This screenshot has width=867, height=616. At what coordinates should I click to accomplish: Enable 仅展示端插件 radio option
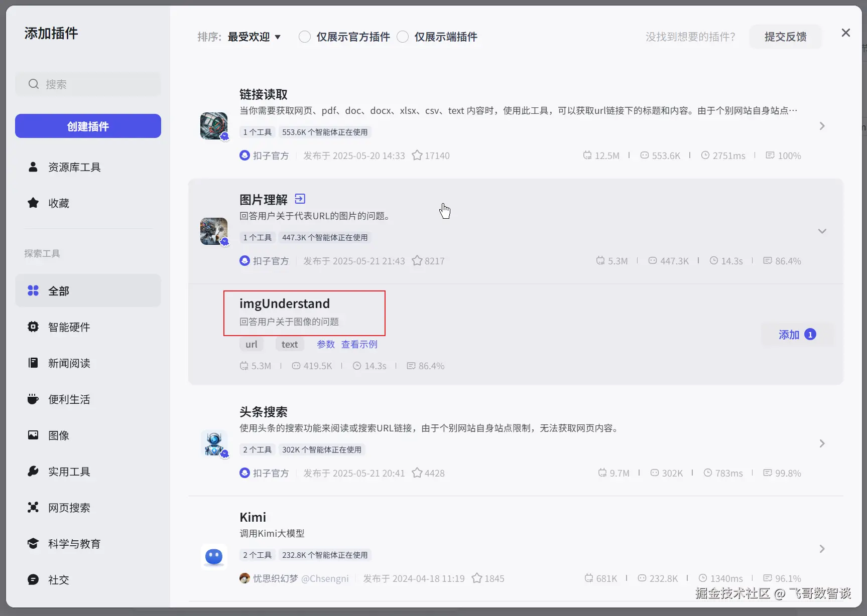pyautogui.click(x=403, y=37)
